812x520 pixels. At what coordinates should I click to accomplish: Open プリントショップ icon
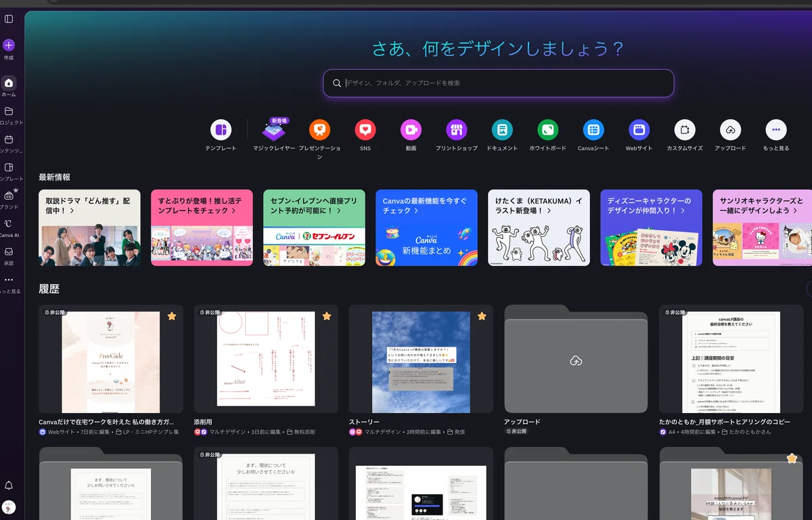point(457,129)
